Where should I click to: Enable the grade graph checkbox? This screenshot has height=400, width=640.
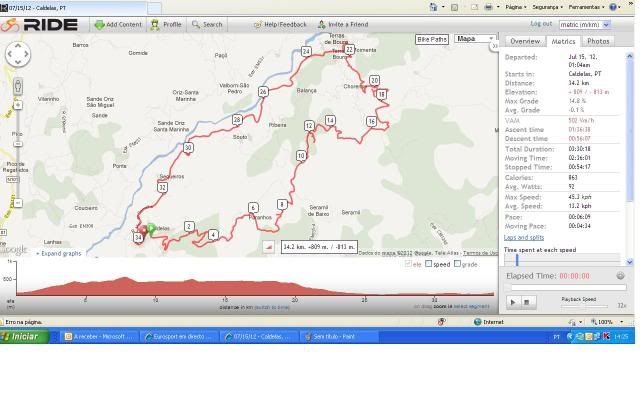coord(458,264)
